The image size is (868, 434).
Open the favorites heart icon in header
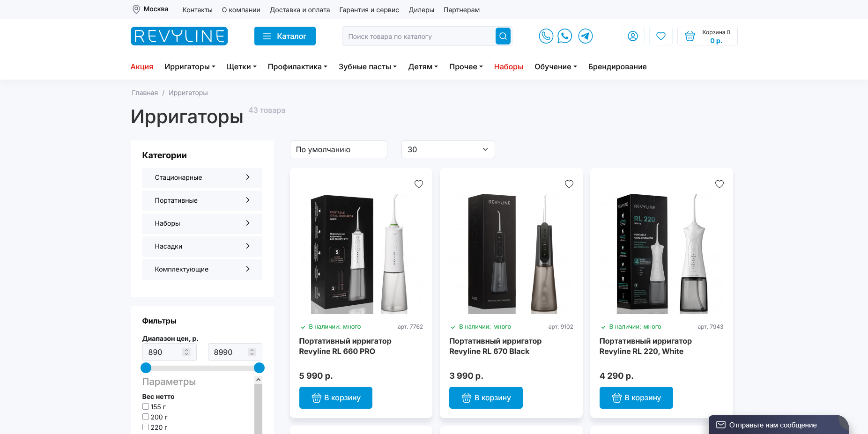click(x=661, y=36)
